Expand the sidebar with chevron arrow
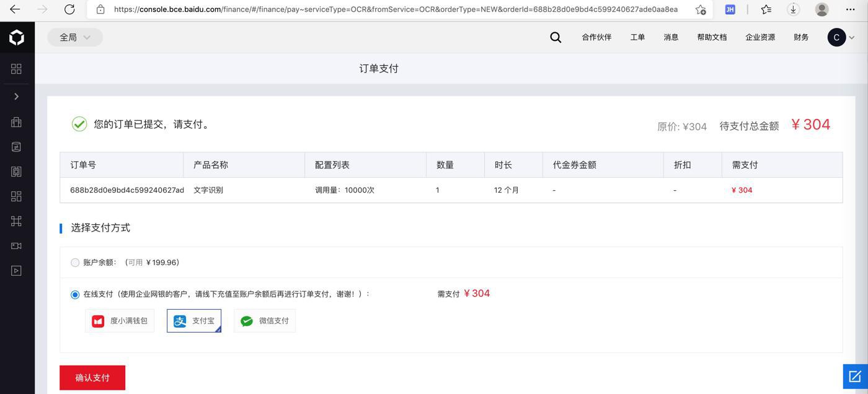 pyautogui.click(x=16, y=97)
